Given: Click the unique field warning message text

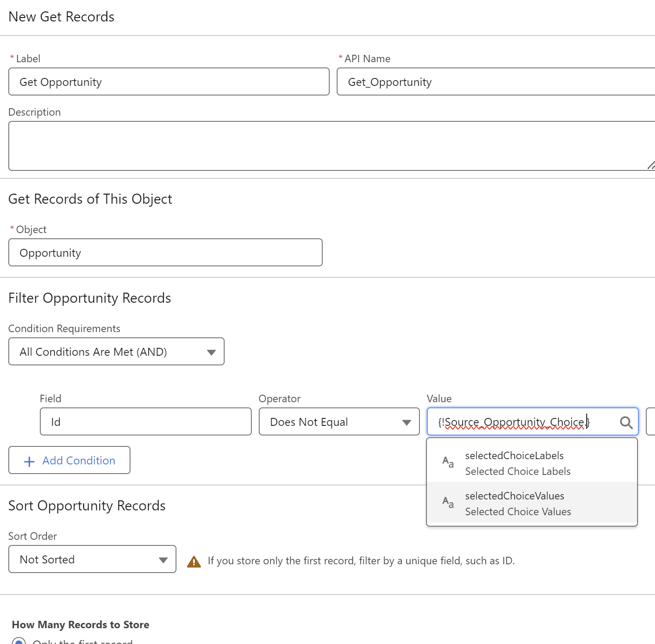Looking at the screenshot, I should pyautogui.click(x=361, y=561).
